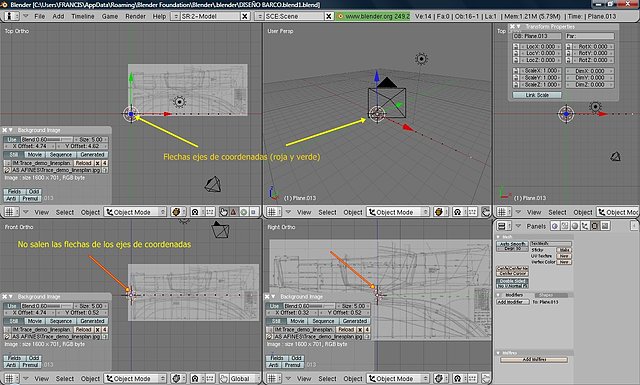Click Blender logo beside www.blender.org text
The image size is (640, 385).
(340, 16)
